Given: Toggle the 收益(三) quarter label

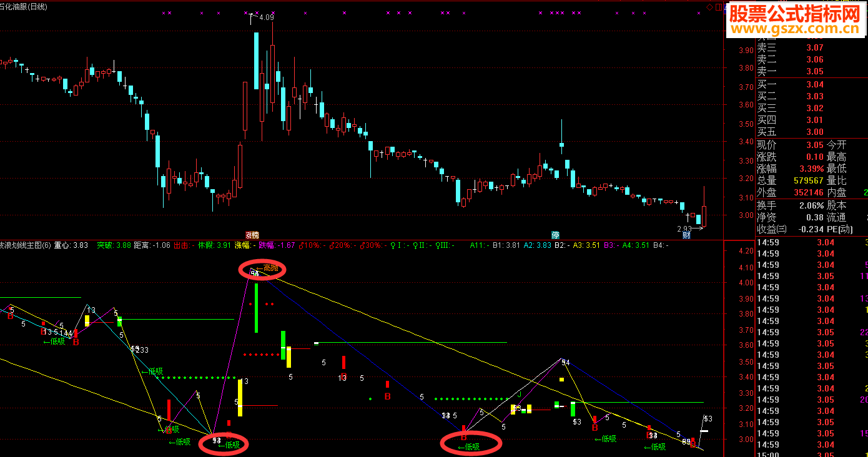Looking at the screenshot, I should tap(772, 229).
